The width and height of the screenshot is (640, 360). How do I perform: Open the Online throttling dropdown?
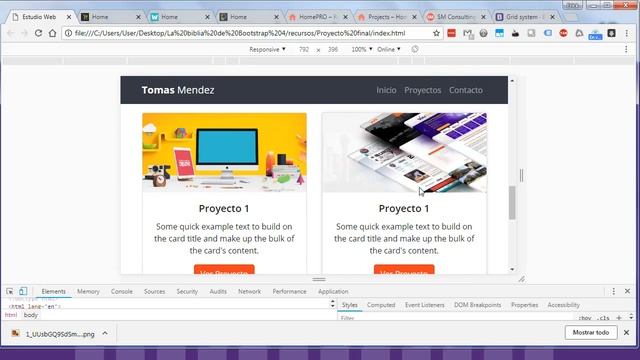click(x=389, y=49)
